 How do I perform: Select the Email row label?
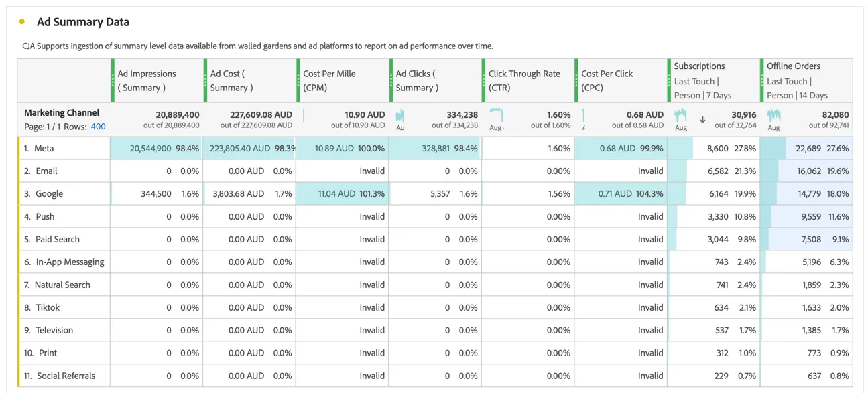[x=47, y=171]
